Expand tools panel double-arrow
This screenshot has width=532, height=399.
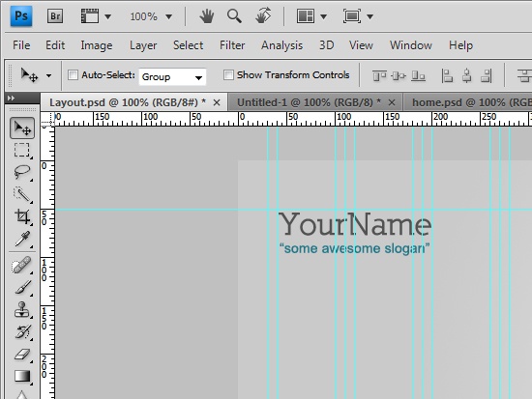11,98
